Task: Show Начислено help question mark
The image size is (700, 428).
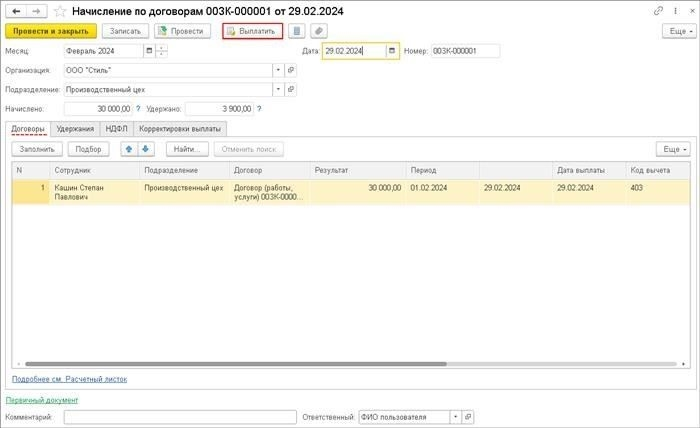Action: coord(138,108)
